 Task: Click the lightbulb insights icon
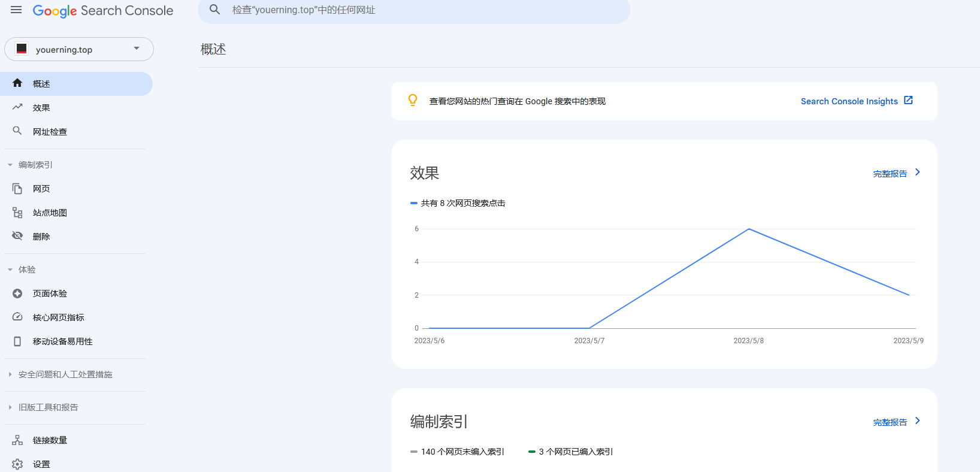pos(413,100)
